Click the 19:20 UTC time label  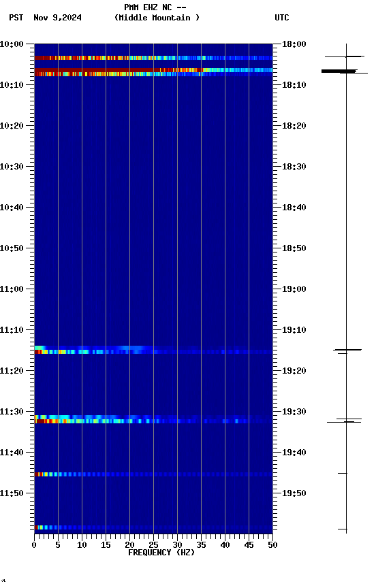[x=294, y=371]
